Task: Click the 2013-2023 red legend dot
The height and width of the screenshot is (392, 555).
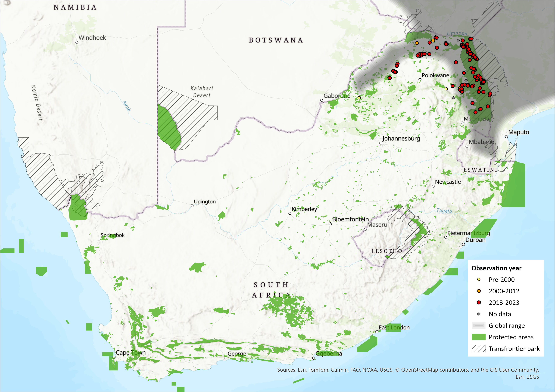Action: coord(479,302)
